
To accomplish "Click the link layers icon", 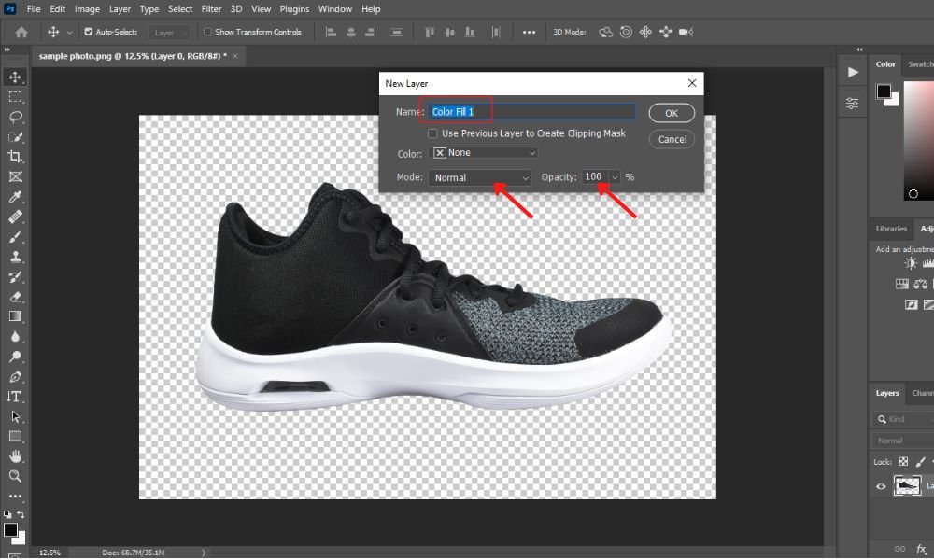I will (x=900, y=549).
